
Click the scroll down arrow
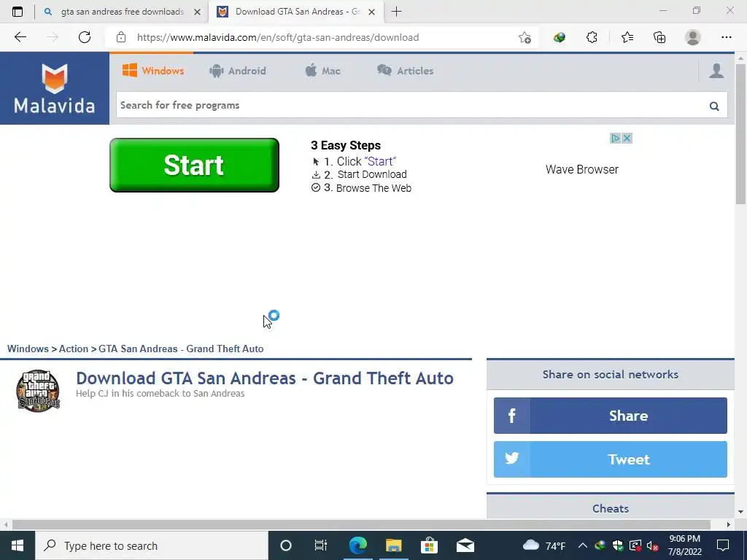740,512
